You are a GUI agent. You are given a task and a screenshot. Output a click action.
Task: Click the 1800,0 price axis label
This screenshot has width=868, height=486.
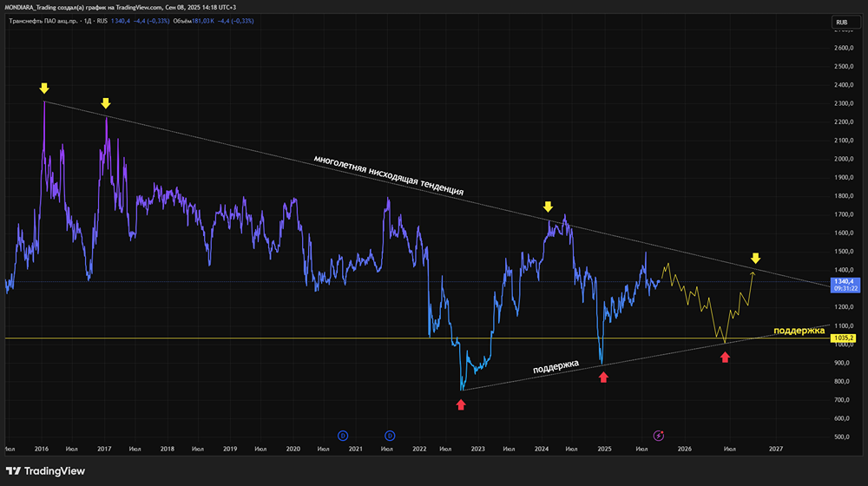tap(844, 196)
